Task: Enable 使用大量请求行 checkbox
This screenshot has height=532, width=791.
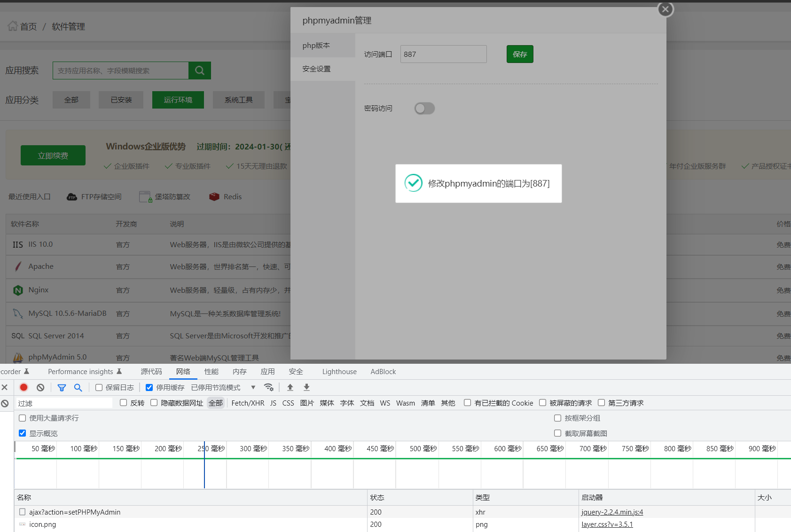Action: pyautogui.click(x=22, y=418)
